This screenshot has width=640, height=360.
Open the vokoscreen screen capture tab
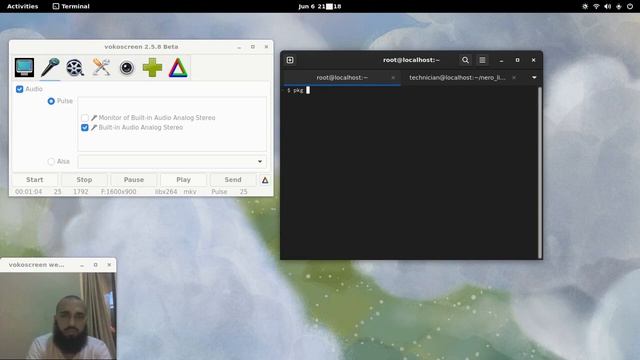pos(24,67)
